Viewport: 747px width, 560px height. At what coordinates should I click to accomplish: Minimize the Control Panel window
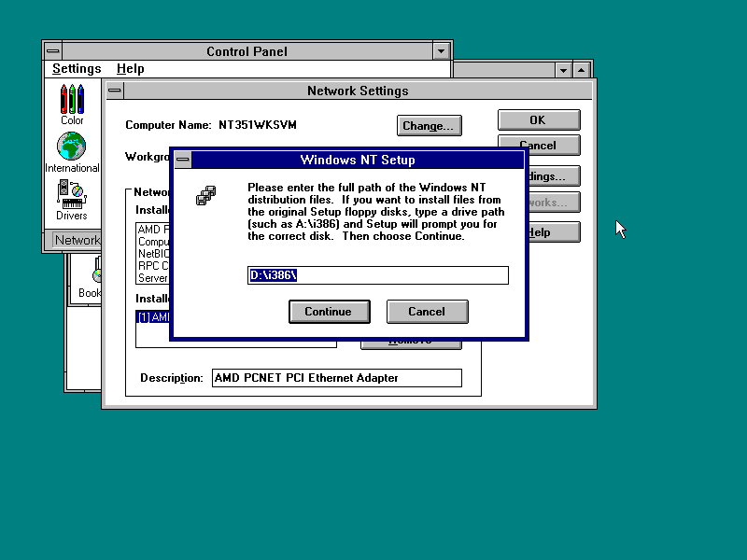point(441,51)
